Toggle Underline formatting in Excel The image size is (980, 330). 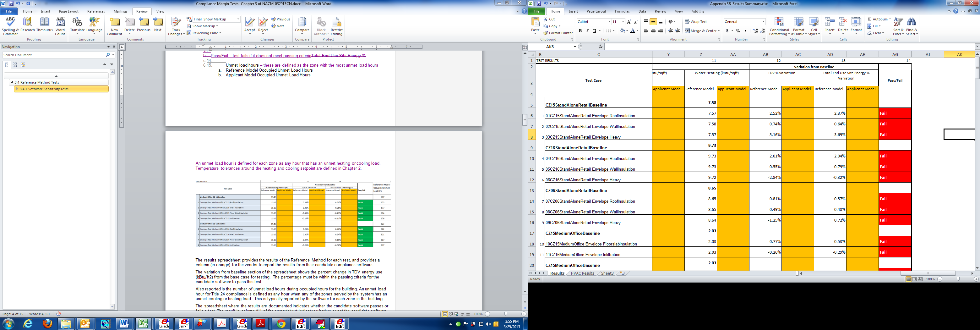click(x=595, y=31)
